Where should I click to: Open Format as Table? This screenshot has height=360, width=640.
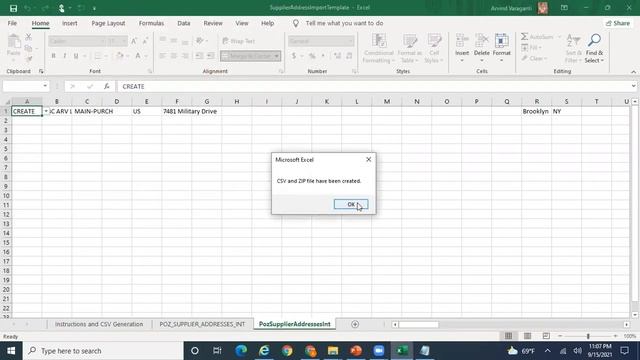[x=409, y=49]
